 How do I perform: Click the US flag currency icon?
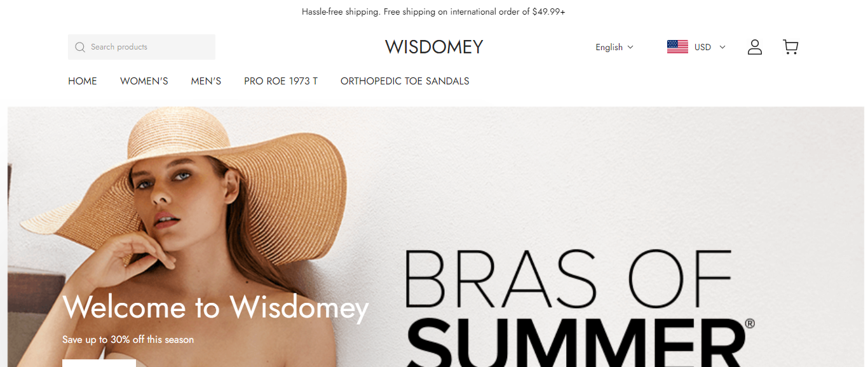coord(677,47)
